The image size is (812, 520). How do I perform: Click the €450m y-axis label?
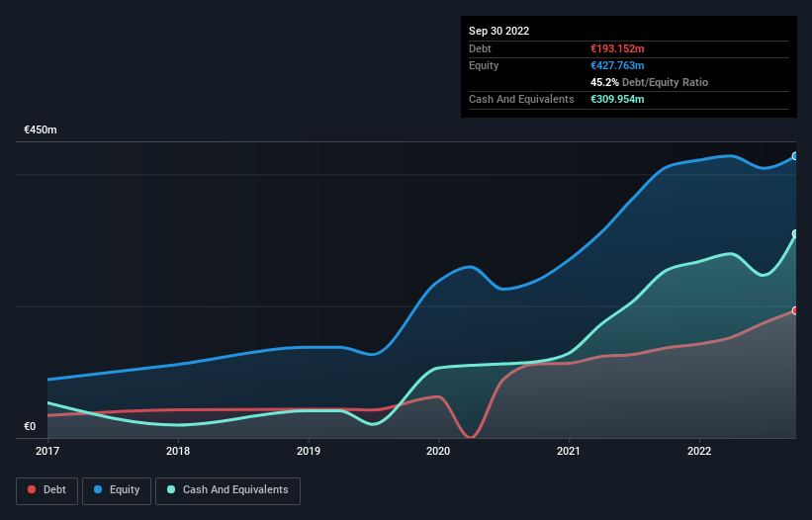41,130
